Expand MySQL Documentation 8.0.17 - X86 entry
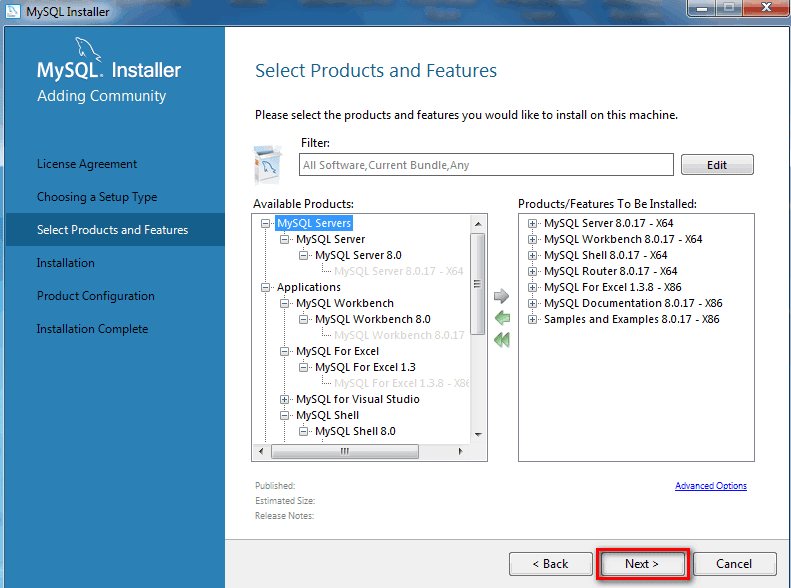The width and height of the screenshot is (791, 588). (532, 303)
